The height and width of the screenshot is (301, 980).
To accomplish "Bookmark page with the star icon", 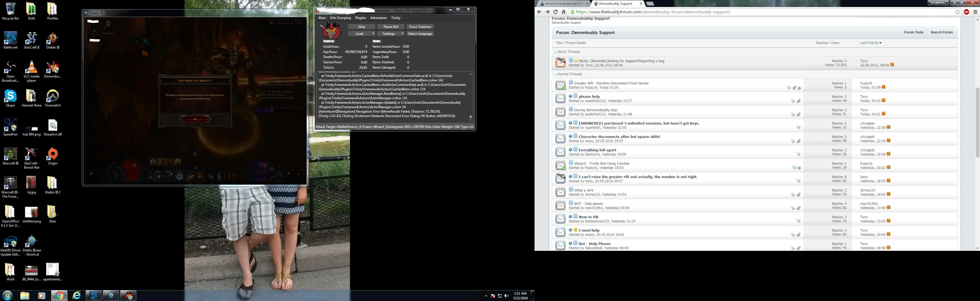I will [957, 12].
